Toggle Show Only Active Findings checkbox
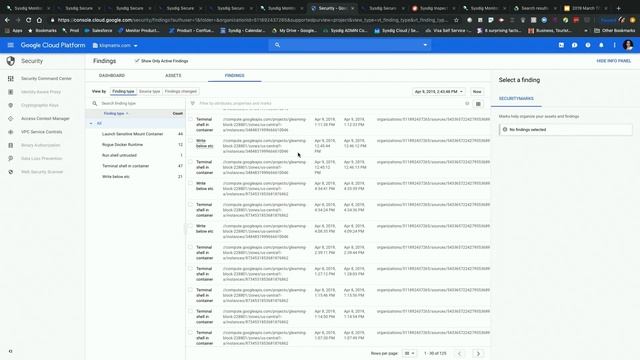This screenshot has width=640, height=360. tap(137, 61)
